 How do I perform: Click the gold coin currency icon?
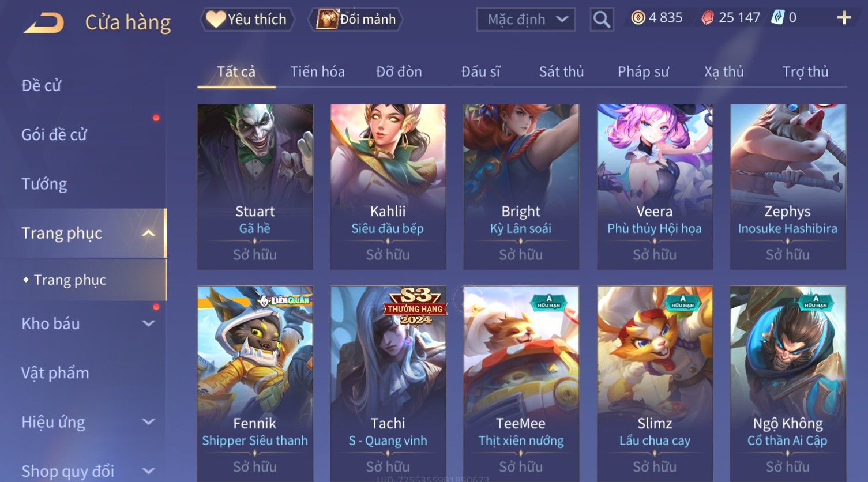[x=638, y=18]
